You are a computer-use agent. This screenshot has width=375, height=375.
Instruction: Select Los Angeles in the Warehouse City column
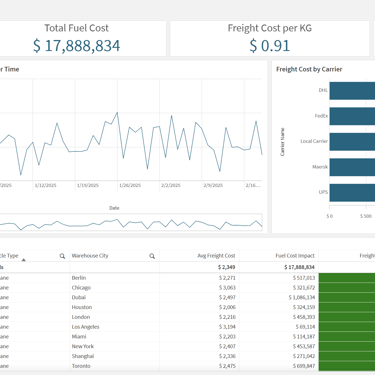click(85, 327)
